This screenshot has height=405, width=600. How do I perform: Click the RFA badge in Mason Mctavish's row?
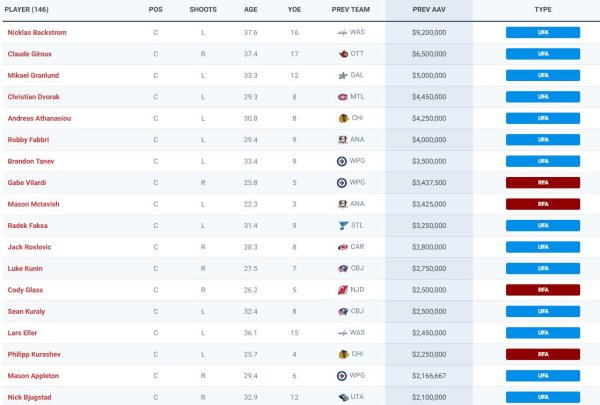coord(543,204)
